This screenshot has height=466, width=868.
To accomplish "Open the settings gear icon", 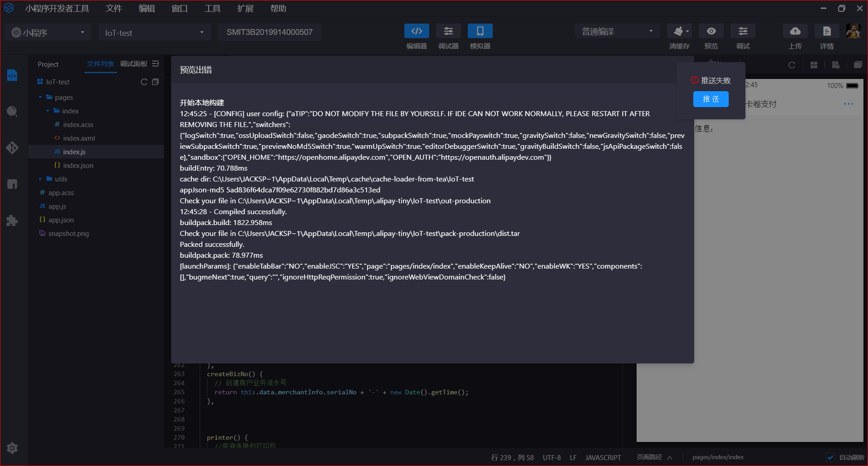I will pos(12,448).
